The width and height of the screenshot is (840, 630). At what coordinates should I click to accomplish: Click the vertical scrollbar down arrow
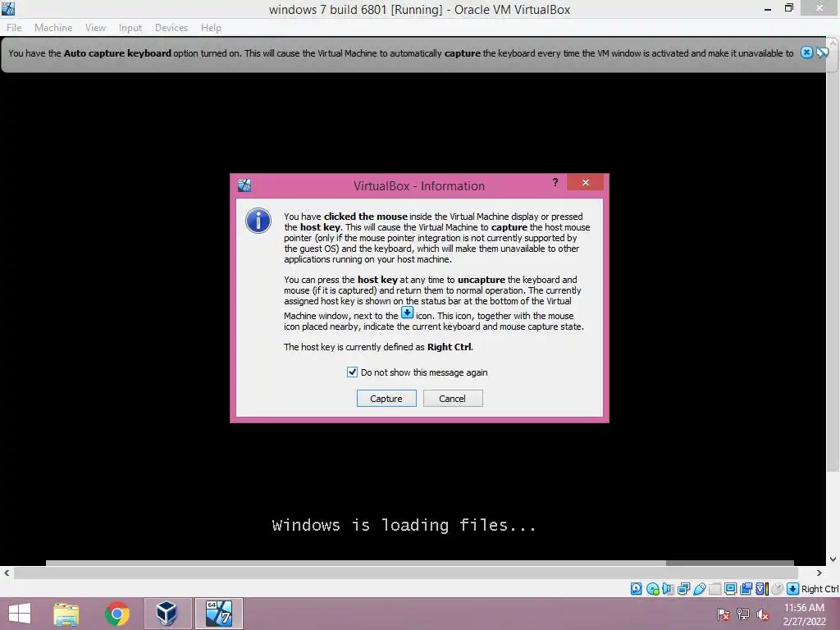pos(833,559)
